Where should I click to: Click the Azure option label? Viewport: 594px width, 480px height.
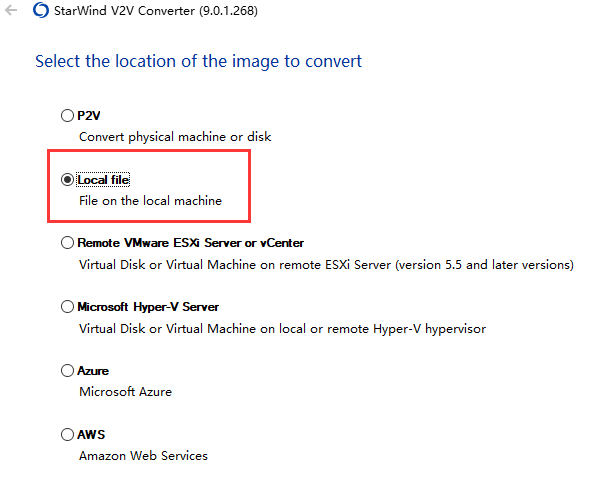(93, 371)
